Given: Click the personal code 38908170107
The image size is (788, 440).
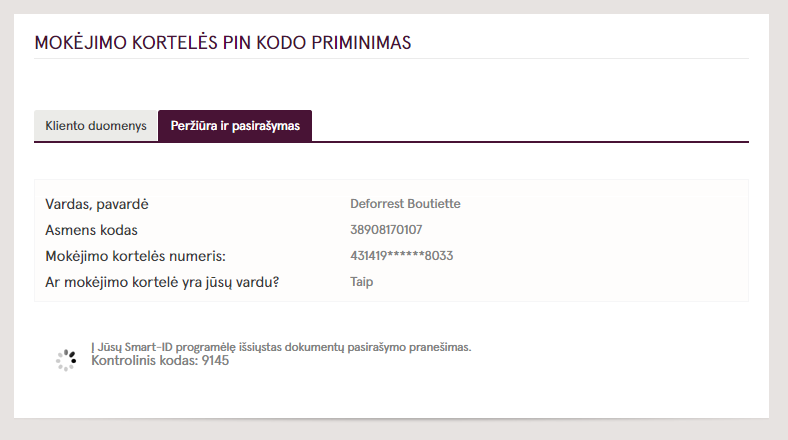Looking at the screenshot, I should point(386,230).
